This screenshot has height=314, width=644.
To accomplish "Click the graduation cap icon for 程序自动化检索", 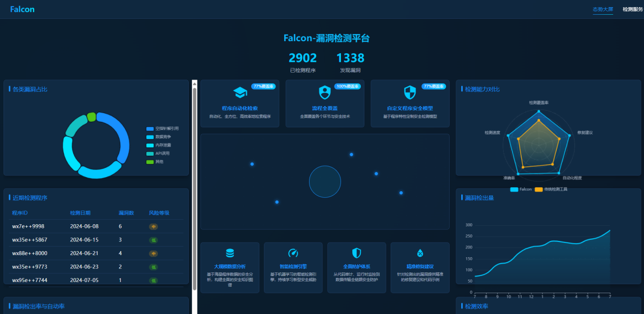I will 240,93.
